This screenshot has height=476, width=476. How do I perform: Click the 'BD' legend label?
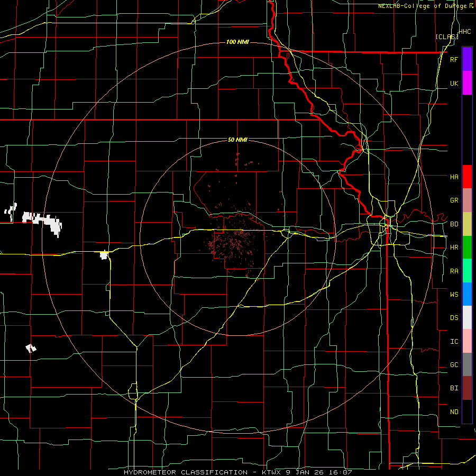454,224
